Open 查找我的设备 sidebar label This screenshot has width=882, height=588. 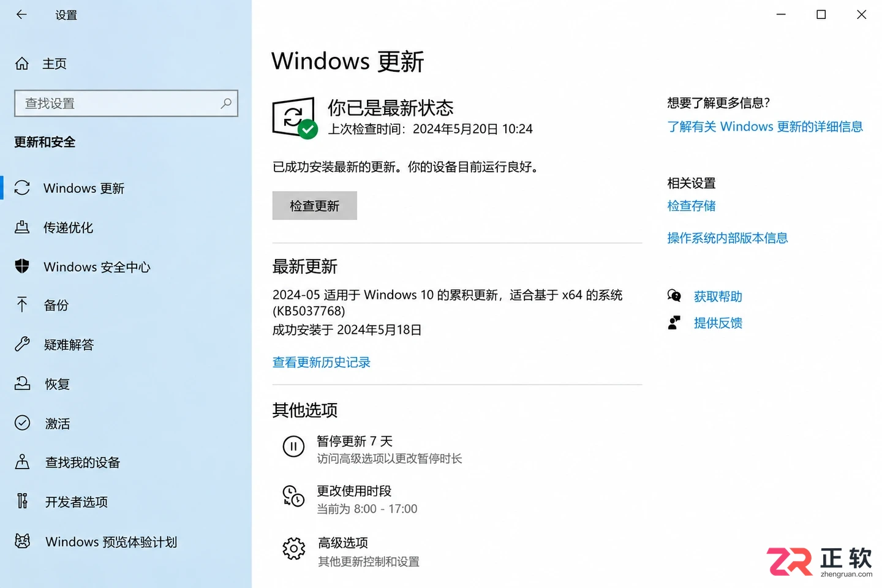pyautogui.click(x=83, y=462)
